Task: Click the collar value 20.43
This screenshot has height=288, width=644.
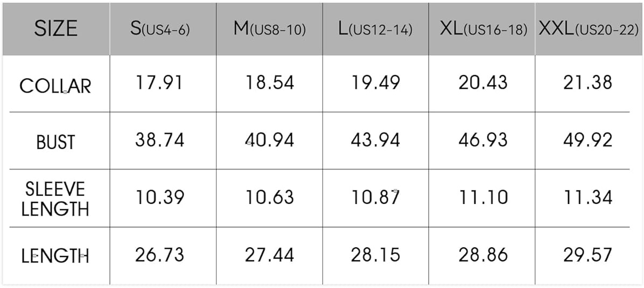Action: coord(484,82)
